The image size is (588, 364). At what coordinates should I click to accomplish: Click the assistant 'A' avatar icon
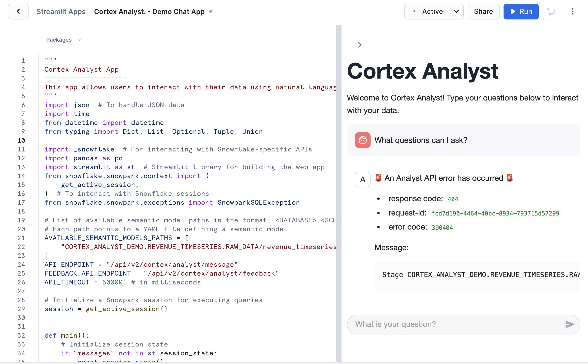[x=362, y=180]
